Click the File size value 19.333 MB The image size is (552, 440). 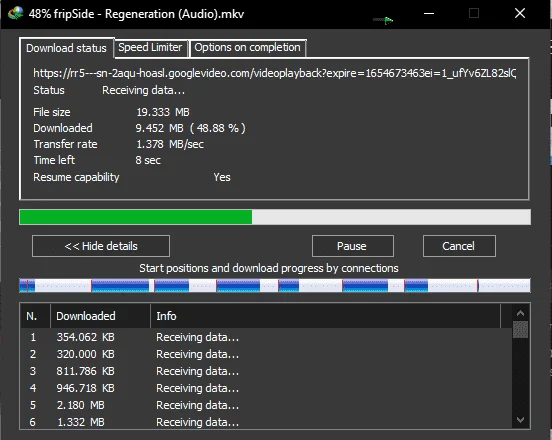pyautogui.click(x=163, y=112)
